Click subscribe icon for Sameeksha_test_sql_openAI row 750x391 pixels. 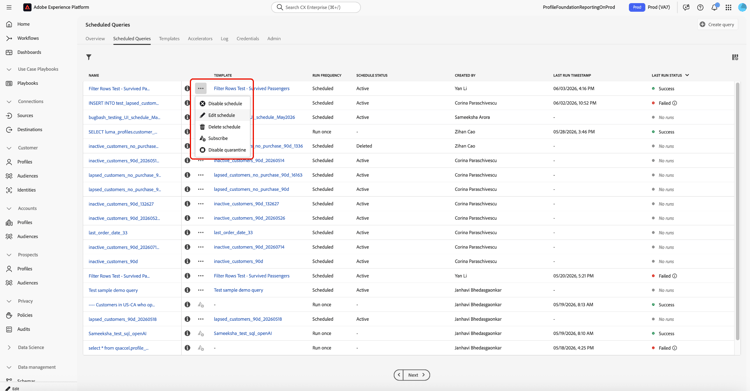[x=201, y=334]
